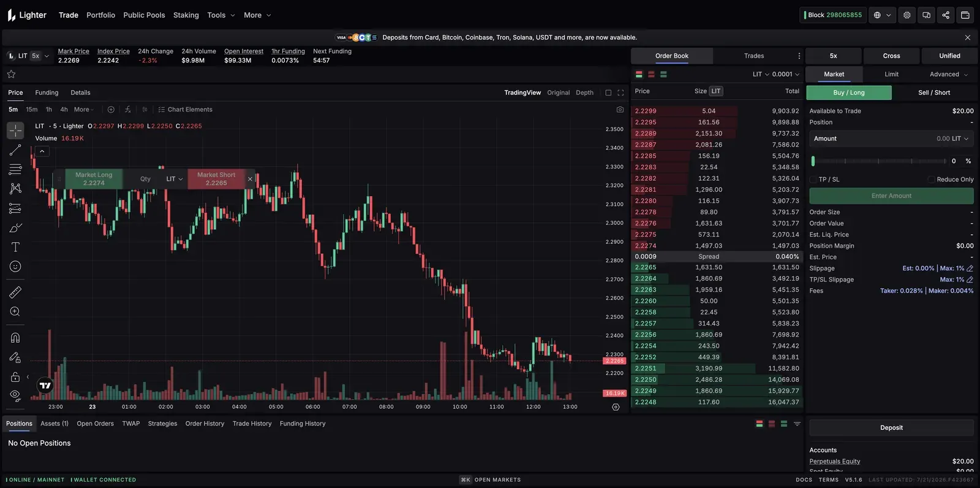
Task: Open order book three-dot options menu
Action: [x=799, y=56]
